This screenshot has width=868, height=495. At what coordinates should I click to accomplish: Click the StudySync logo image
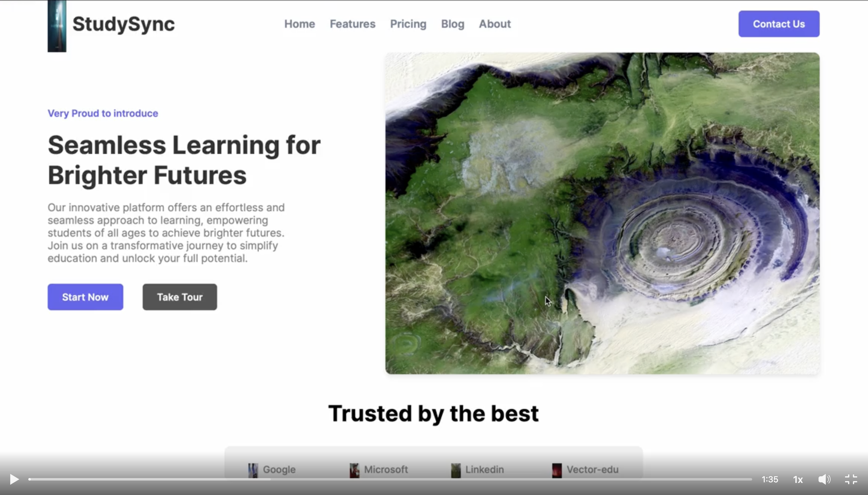[57, 26]
